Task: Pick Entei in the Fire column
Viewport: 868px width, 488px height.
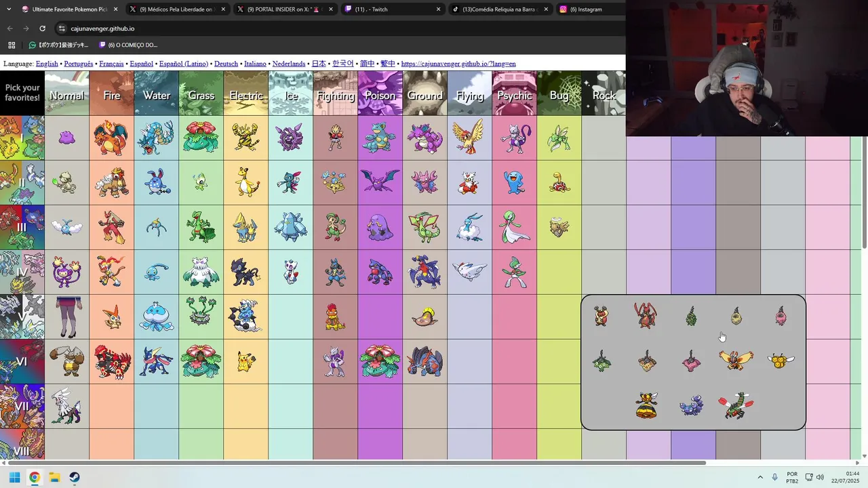Action: [x=112, y=182]
